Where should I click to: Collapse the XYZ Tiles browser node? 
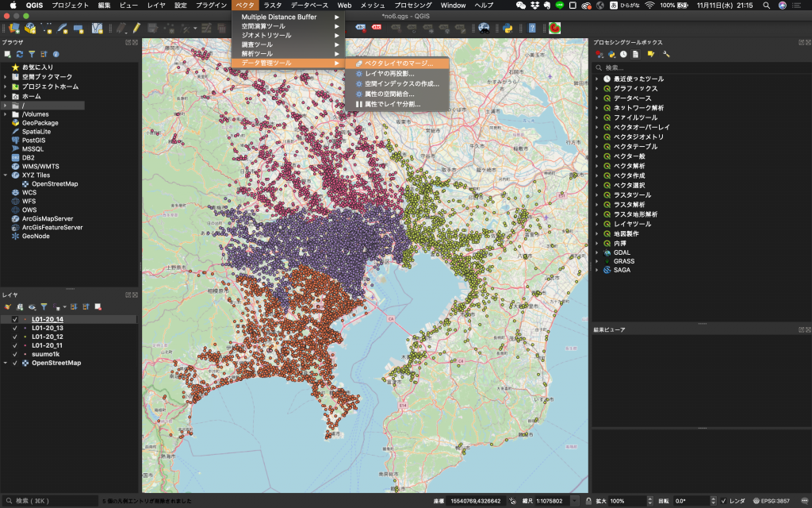(6, 175)
